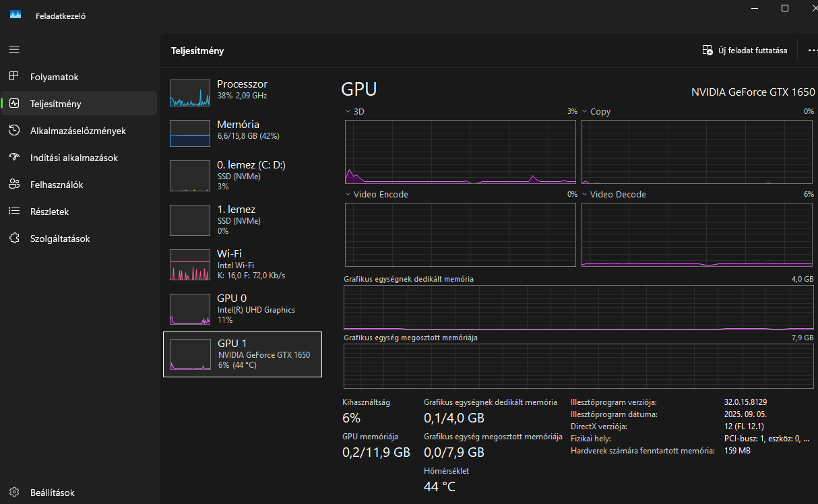Show the Wi-Fi network graph
The height and width of the screenshot is (504, 818).
[243, 264]
